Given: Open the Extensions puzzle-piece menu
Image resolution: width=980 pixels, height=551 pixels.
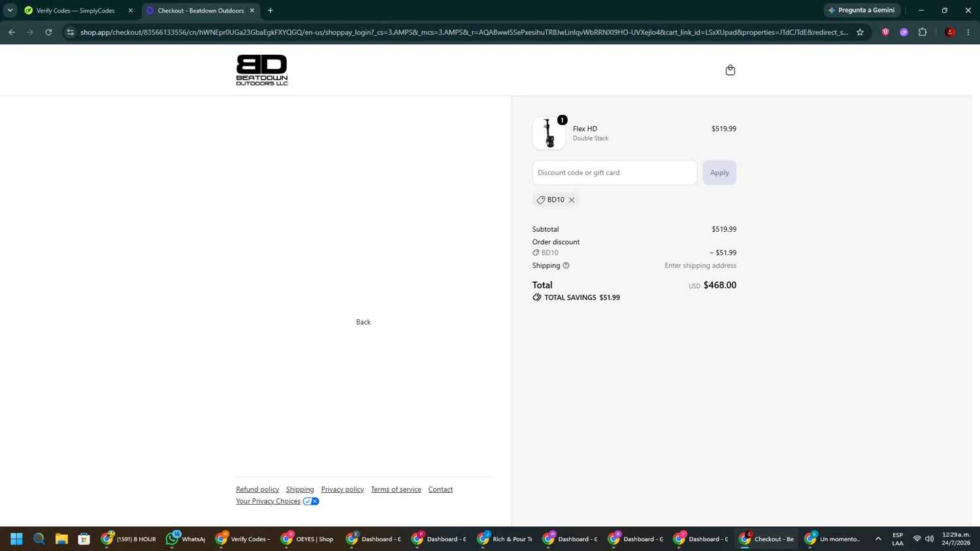Looking at the screenshot, I should [923, 32].
